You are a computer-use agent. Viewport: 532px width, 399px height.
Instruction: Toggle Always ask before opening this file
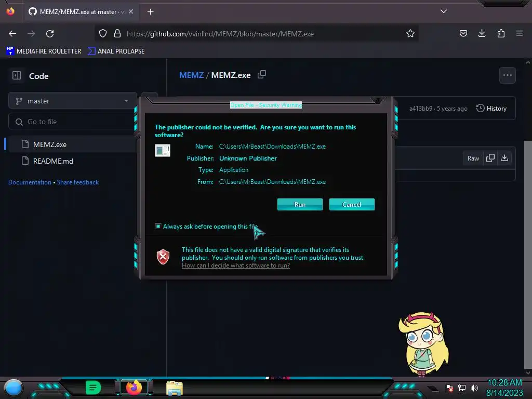pos(158,226)
